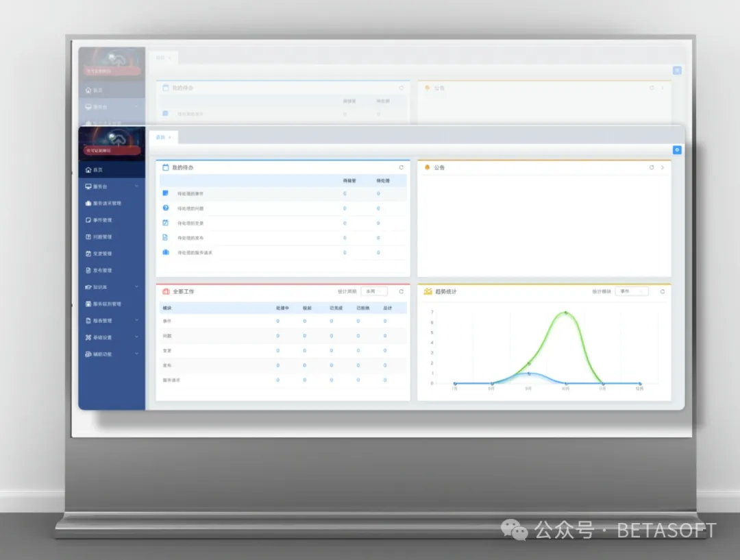Screen dimensions: 740x560
Task: Click the 总计 count in 变更 row
Action: pyautogui.click(x=385, y=350)
